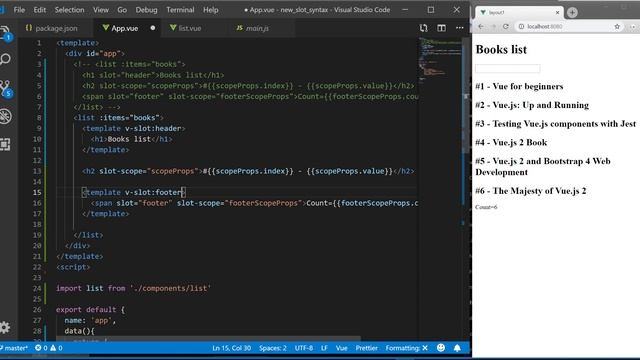Switch to the main.js tab

coord(257,28)
